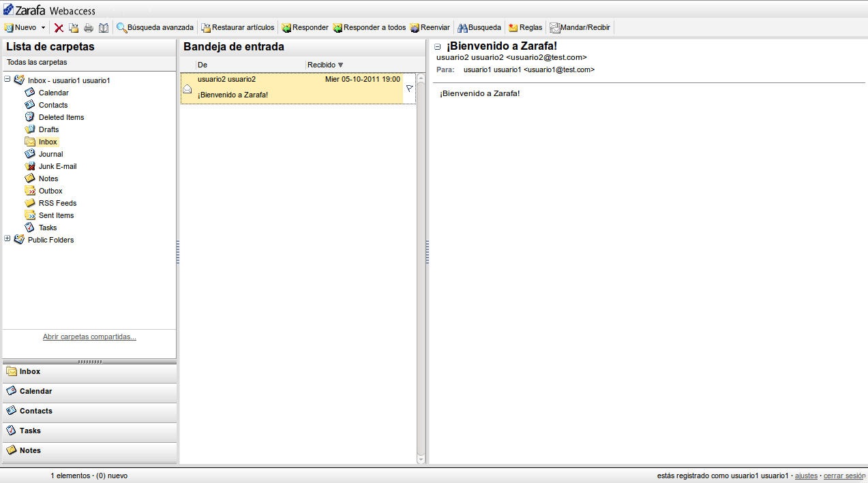Select Inbox - usuario1 usuario1 store
Viewport: 868px width, 483px height.
69,80
